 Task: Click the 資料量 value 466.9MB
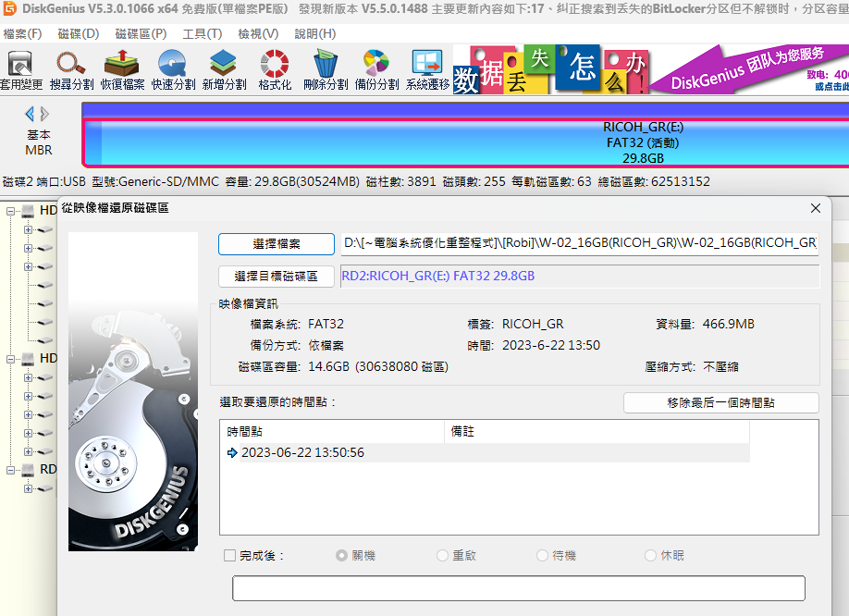[x=728, y=324]
